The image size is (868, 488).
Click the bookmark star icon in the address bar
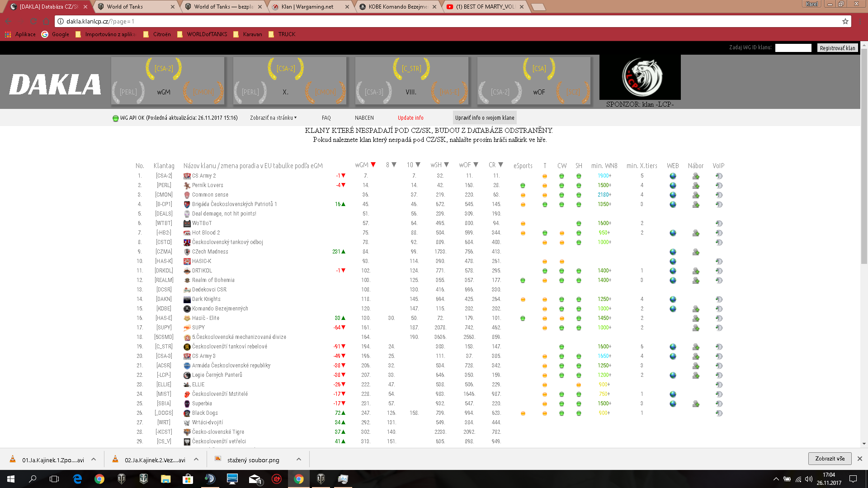[x=845, y=21]
